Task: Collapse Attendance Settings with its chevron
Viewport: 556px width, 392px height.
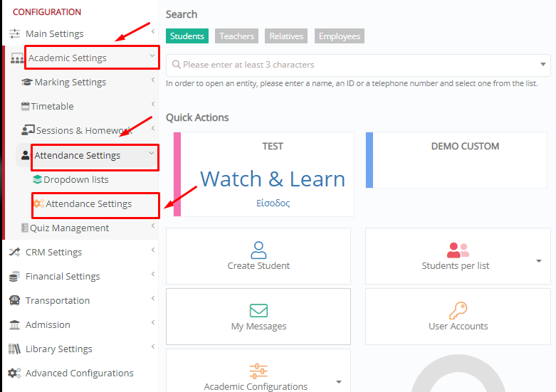Action: click(152, 153)
